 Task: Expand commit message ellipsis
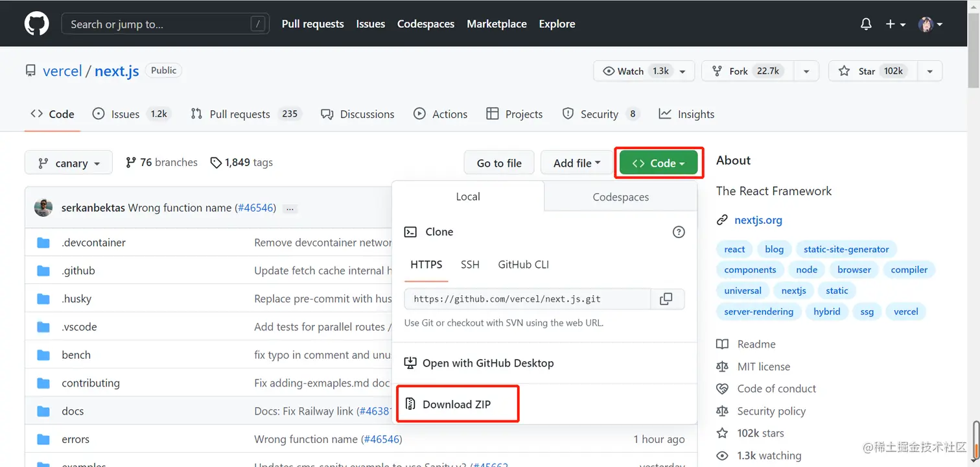[290, 208]
